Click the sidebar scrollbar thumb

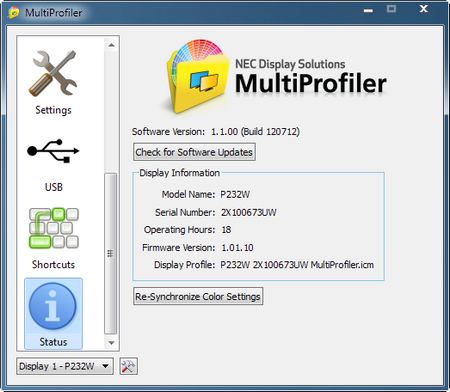pyautogui.click(x=110, y=253)
